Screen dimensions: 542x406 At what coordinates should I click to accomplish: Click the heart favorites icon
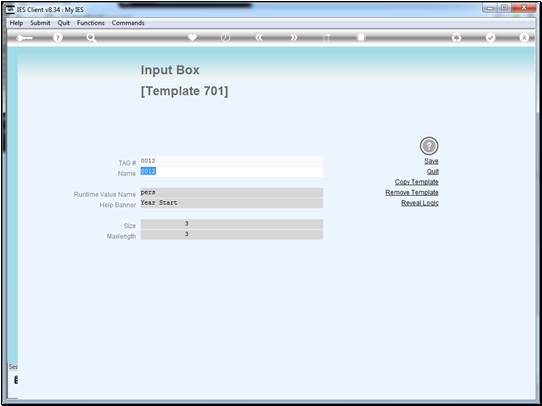click(192, 37)
